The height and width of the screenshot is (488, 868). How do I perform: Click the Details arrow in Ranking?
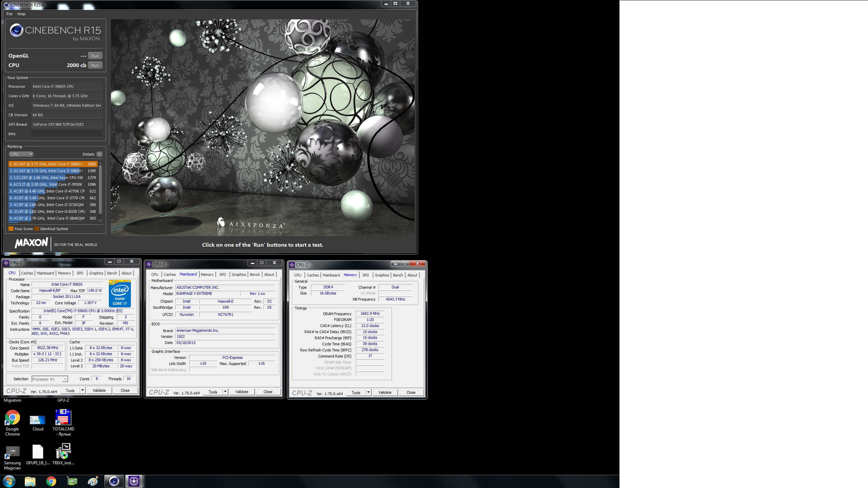point(100,154)
